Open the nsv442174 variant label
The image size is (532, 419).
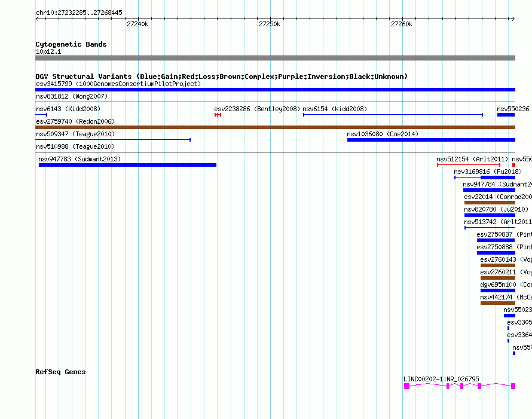point(506,297)
